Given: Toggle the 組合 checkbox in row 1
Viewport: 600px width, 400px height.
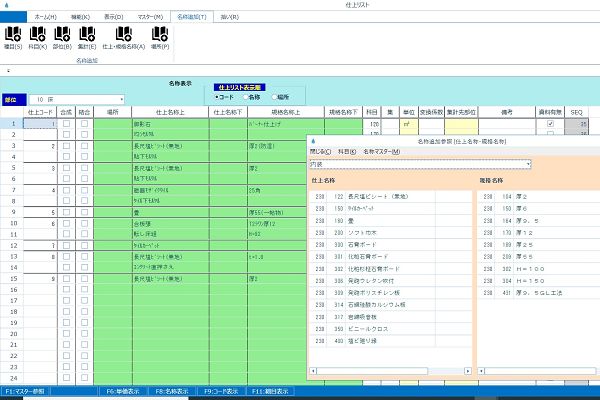Looking at the screenshot, I should coord(84,124).
